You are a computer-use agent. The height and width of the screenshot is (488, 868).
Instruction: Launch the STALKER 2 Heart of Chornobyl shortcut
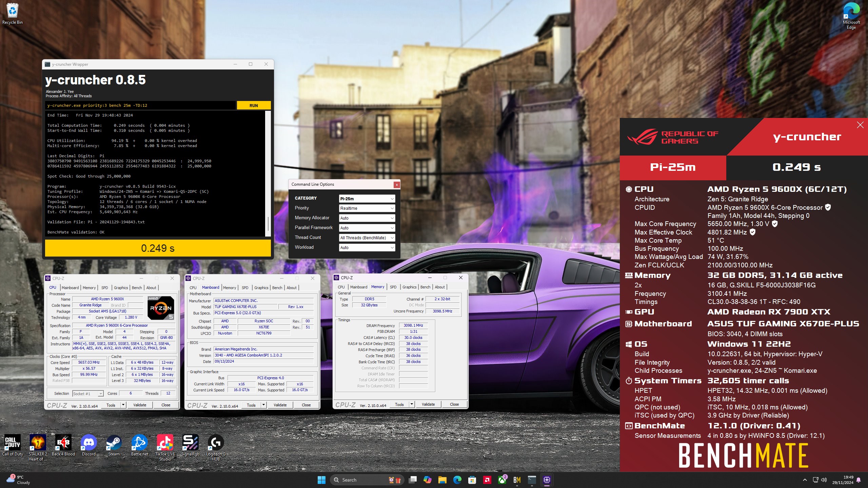point(38,447)
